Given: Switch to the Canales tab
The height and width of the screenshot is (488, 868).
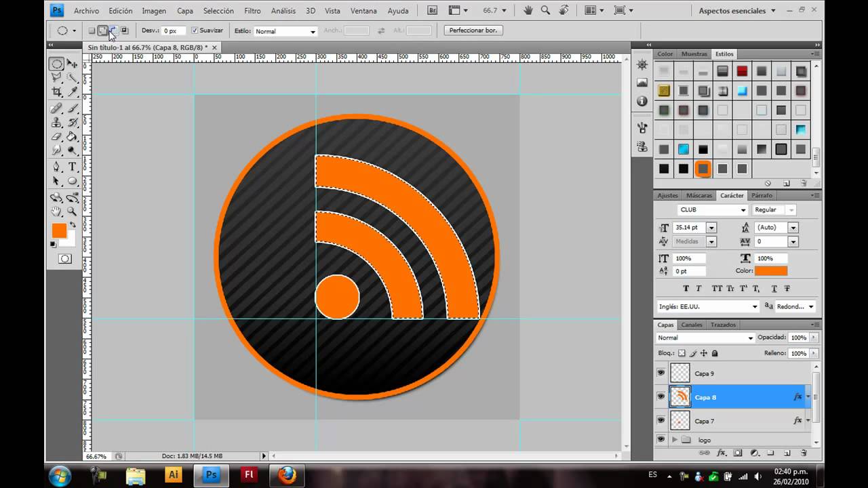Looking at the screenshot, I should tap(692, 325).
